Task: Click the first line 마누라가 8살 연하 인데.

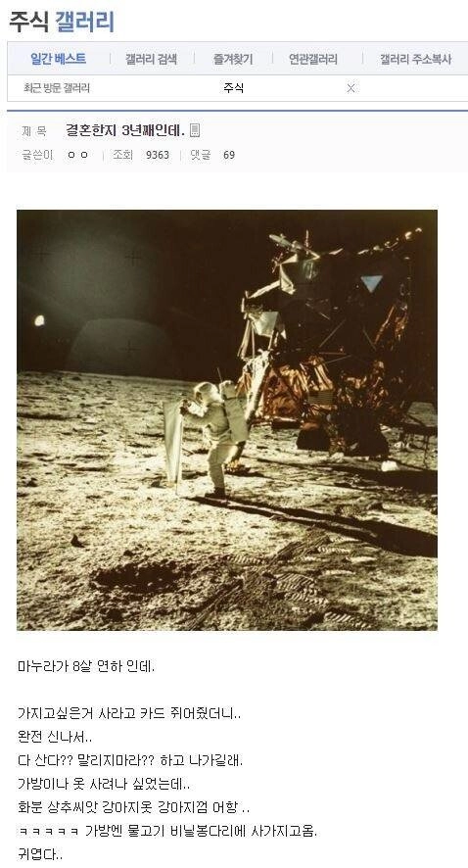Action: pos(86,666)
